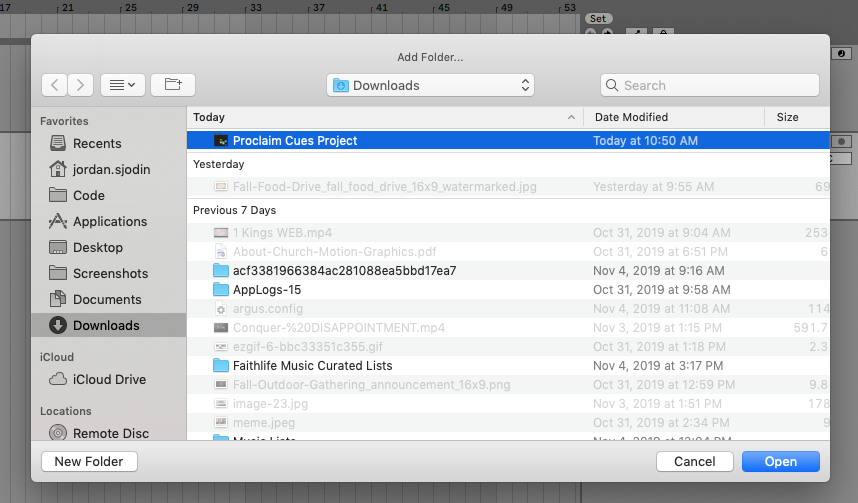Image resolution: width=858 pixels, height=503 pixels.
Task: Open iCloud Drive in the sidebar
Action: pos(109,379)
